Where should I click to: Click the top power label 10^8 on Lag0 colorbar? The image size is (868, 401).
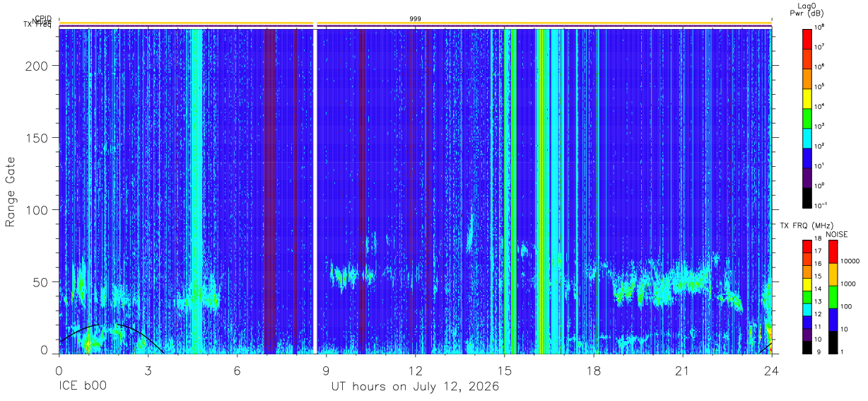819,27
